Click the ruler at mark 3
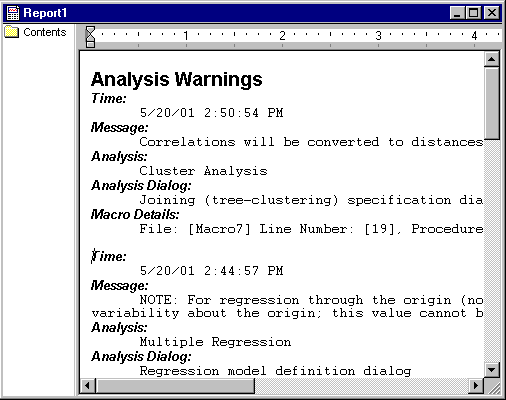Screen dimensions: 506x400 point(378,35)
